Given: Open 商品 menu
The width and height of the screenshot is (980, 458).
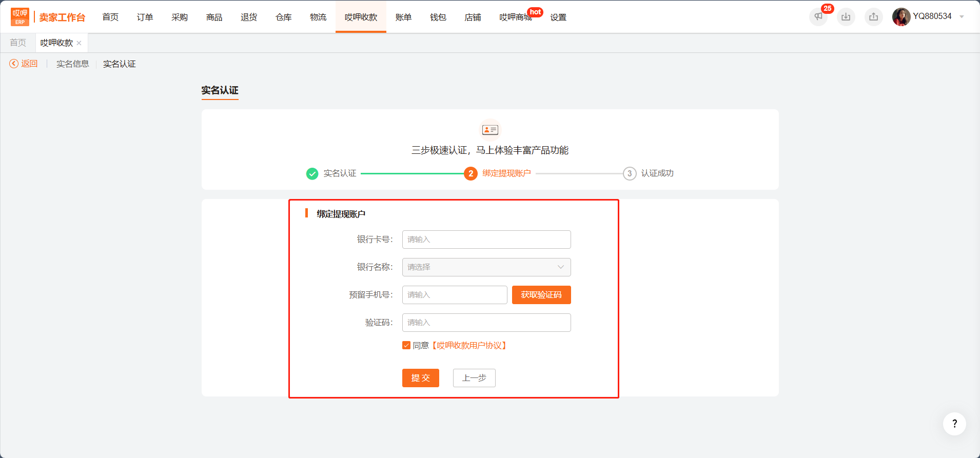Looking at the screenshot, I should coord(214,17).
